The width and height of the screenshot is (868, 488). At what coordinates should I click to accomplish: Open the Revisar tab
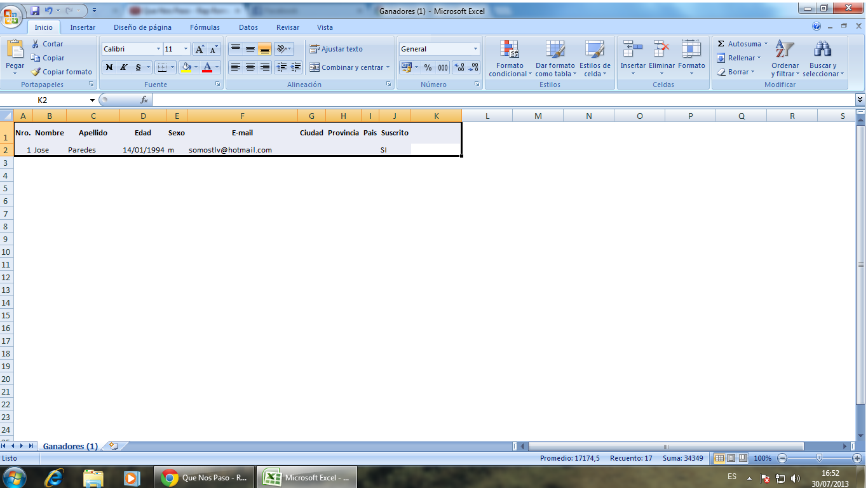288,27
